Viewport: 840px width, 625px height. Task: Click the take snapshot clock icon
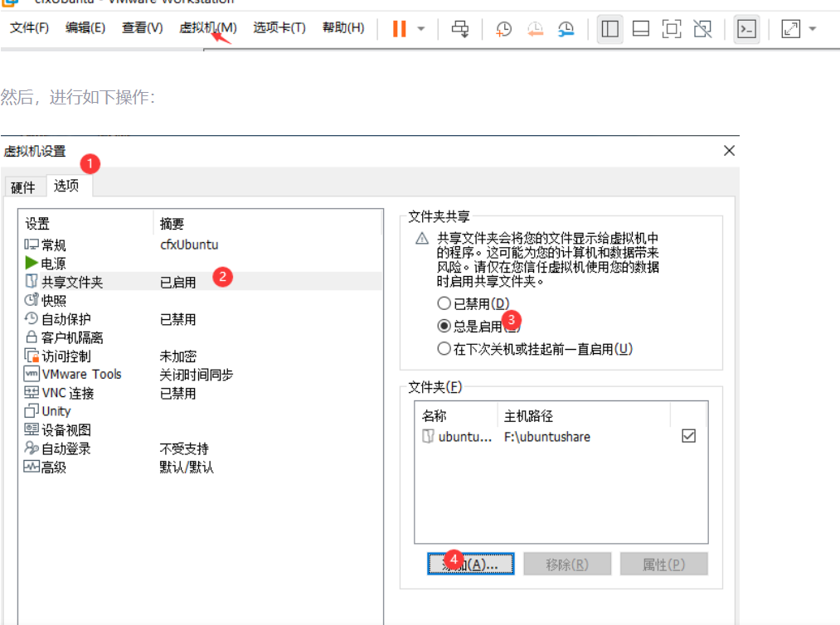(x=503, y=29)
